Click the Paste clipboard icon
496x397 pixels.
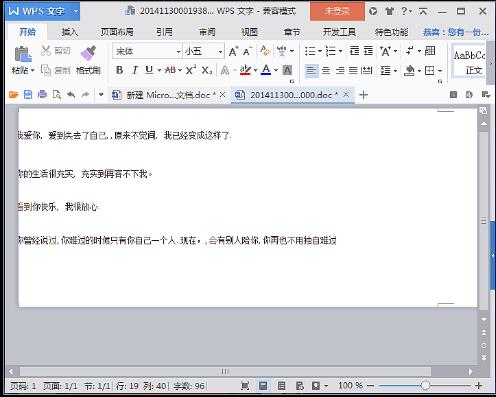click(x=23, y=54)
